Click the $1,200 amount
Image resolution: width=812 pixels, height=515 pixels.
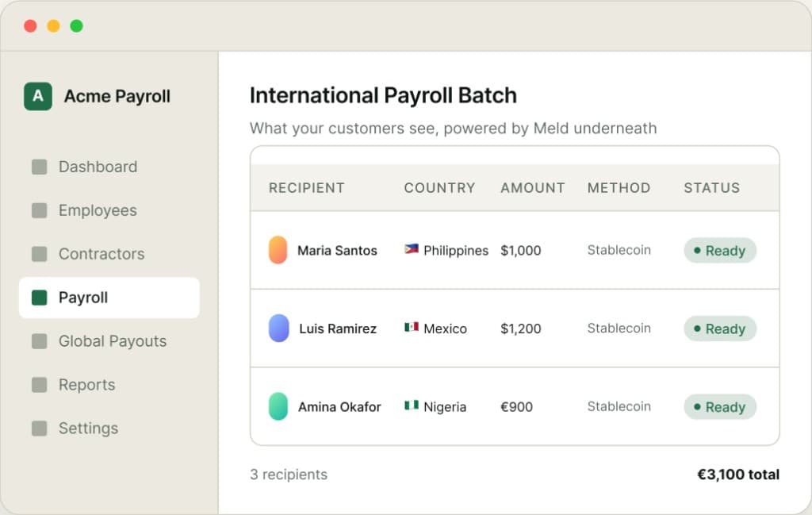click(x=520, y=329)
